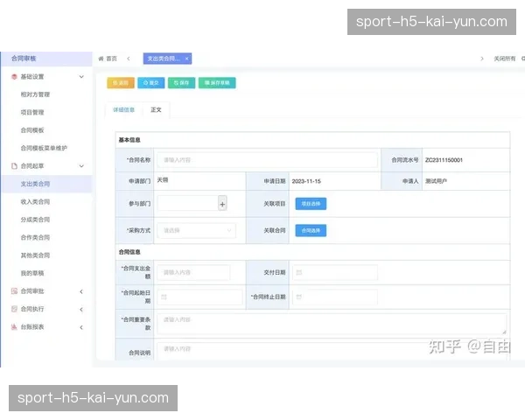Click the green 保存 button
The height and width of the screenshot is (420, 525).
pyautogui.click(x=181, y=83)
